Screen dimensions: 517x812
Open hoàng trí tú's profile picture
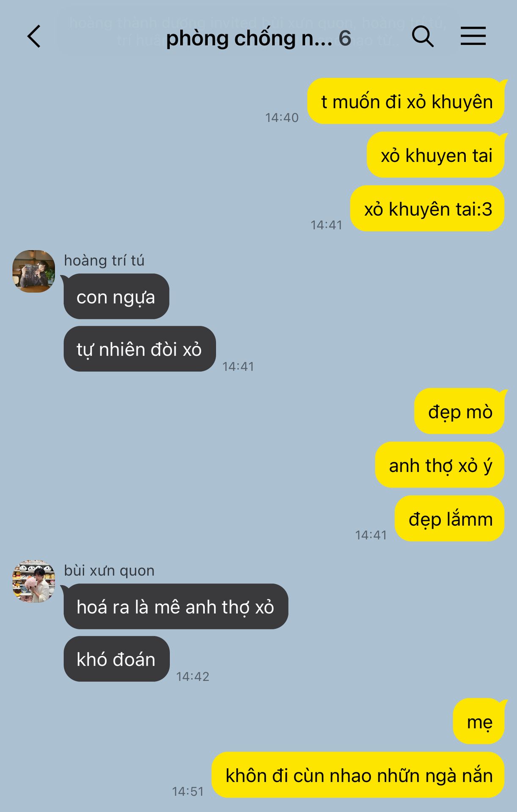(x=34, y=271)
